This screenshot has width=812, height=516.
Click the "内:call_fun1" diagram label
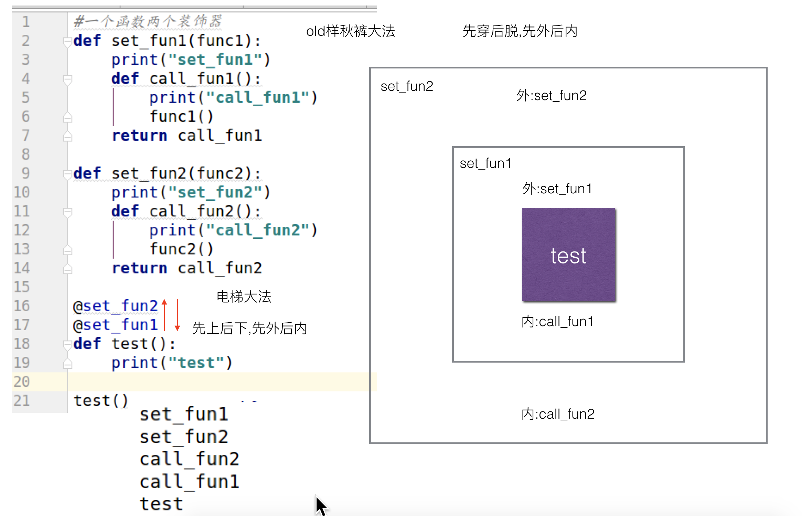(558, 322)
